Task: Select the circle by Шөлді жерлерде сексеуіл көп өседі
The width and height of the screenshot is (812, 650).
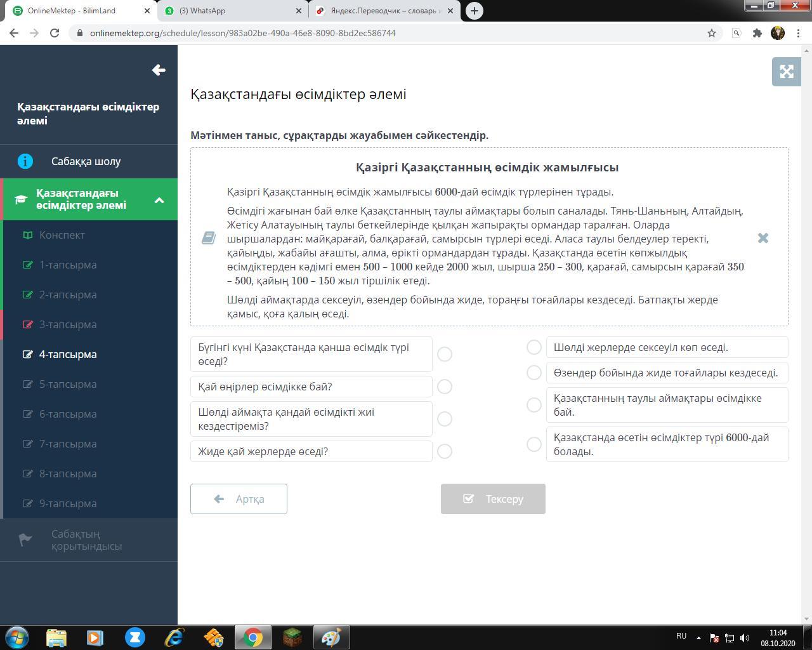Action: (534, 347)
